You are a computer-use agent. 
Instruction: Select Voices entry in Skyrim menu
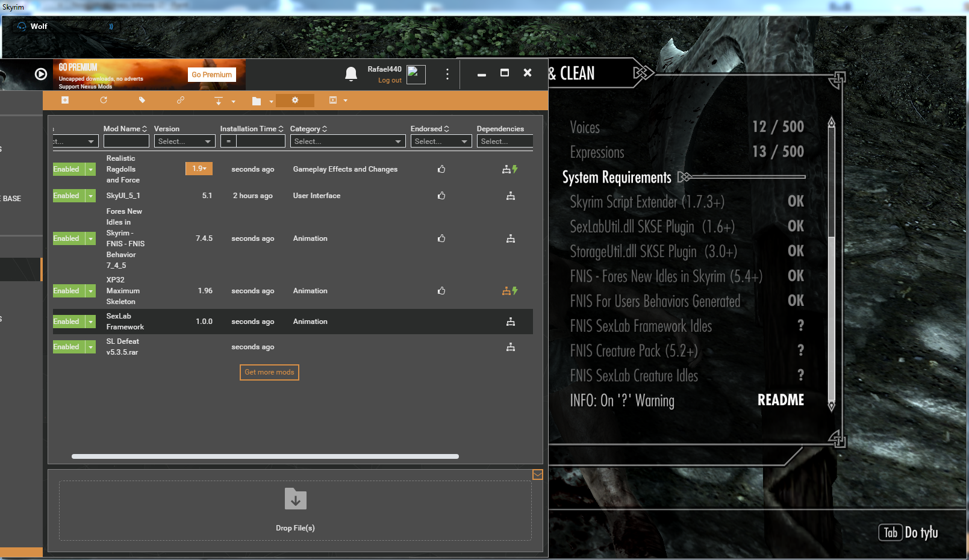[x=687, y=127]
